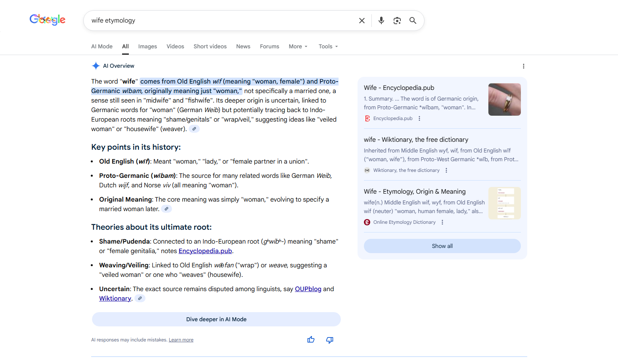Switch to Videos tab
This screenshot has height=364, width=618.
(x=175, y=46)
